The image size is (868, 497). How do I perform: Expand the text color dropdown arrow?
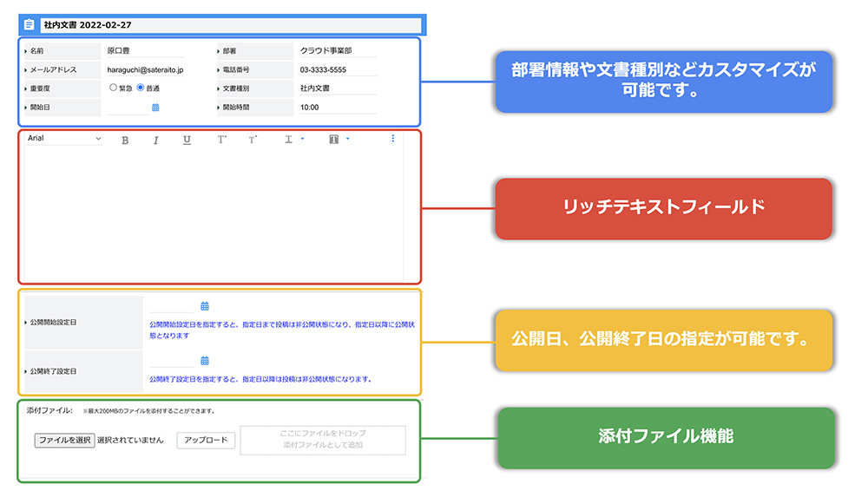tap(301, 139)
